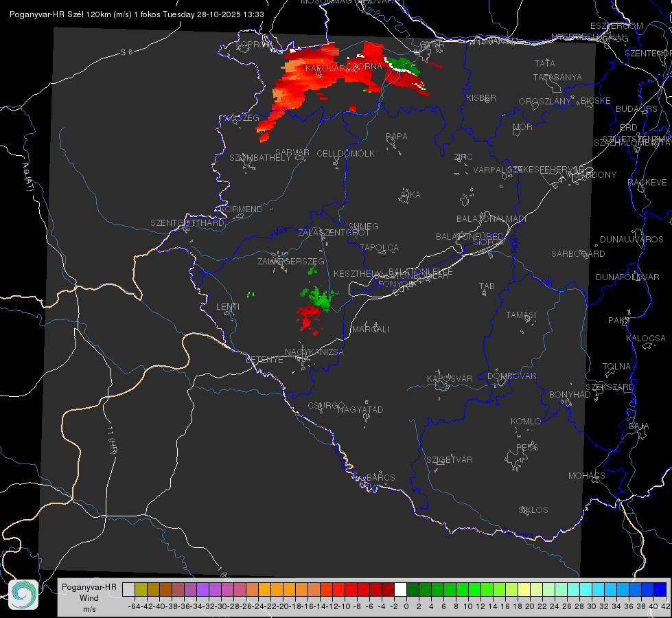Click the ZALASZENTGROT label
This screenshot has height=618, width=672.
pyautogui.click(x=334, y=233)
